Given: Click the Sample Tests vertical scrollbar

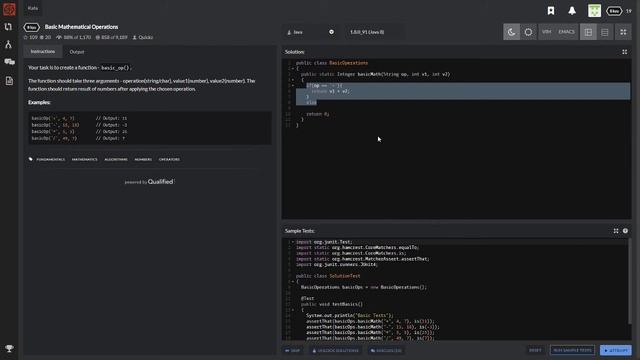Looking at the screenshot, I should 630,282.
